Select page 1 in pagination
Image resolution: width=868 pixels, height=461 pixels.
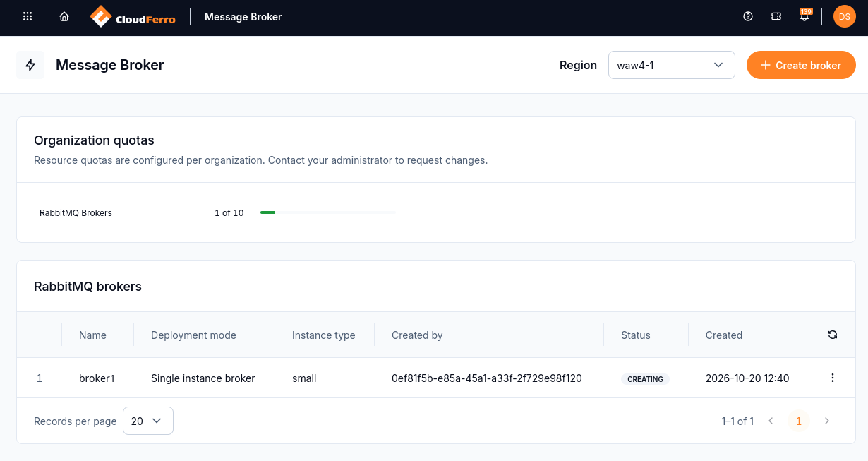[799, 421]
